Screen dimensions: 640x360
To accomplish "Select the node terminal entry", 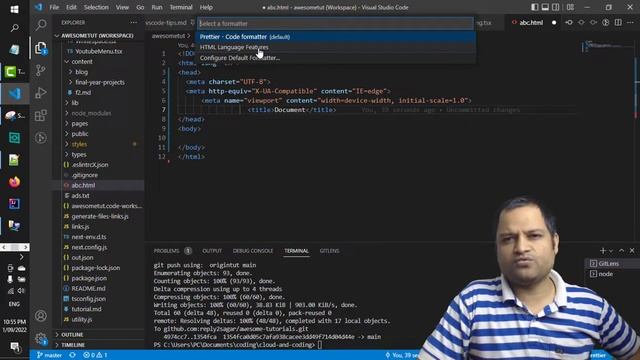I will (612, 274).
